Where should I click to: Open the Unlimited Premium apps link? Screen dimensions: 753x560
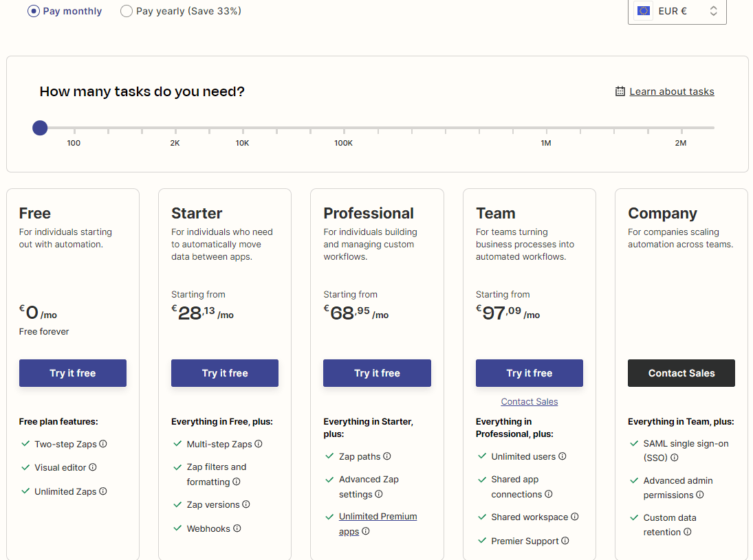point(378,524)
